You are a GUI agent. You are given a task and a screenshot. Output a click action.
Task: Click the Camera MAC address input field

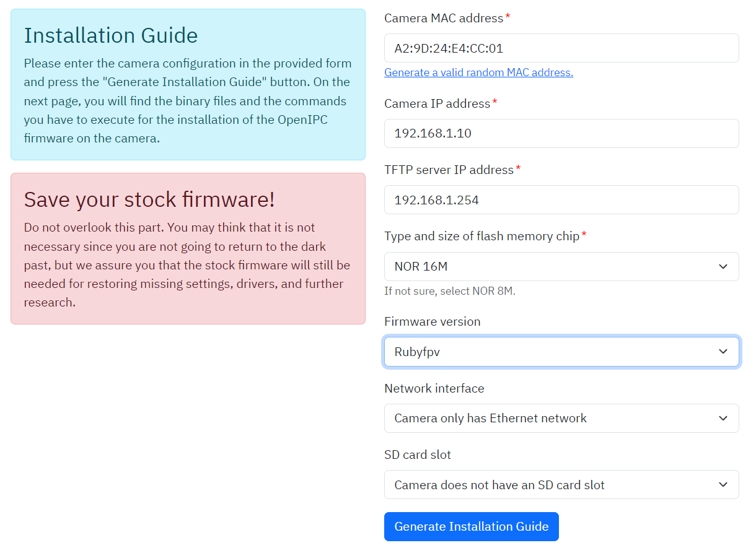(x=561, y=48)
